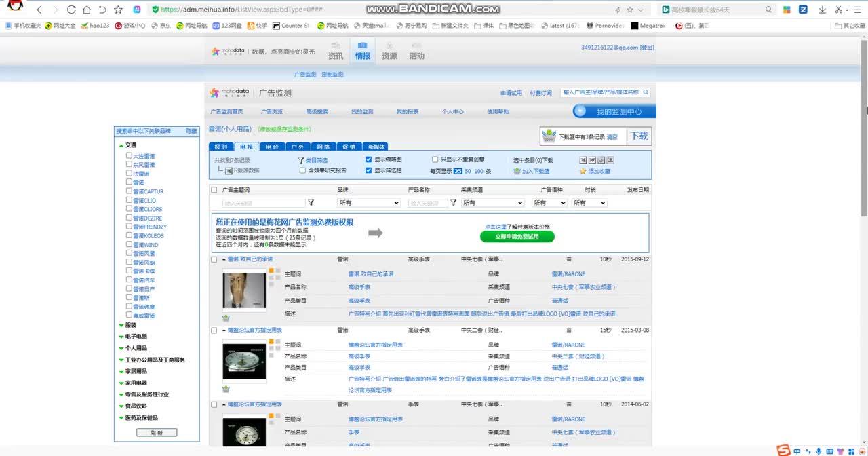Collapse the 交通 category in the brand tree
The height and width of the screenshot is (456, 868).
(121, 145)
